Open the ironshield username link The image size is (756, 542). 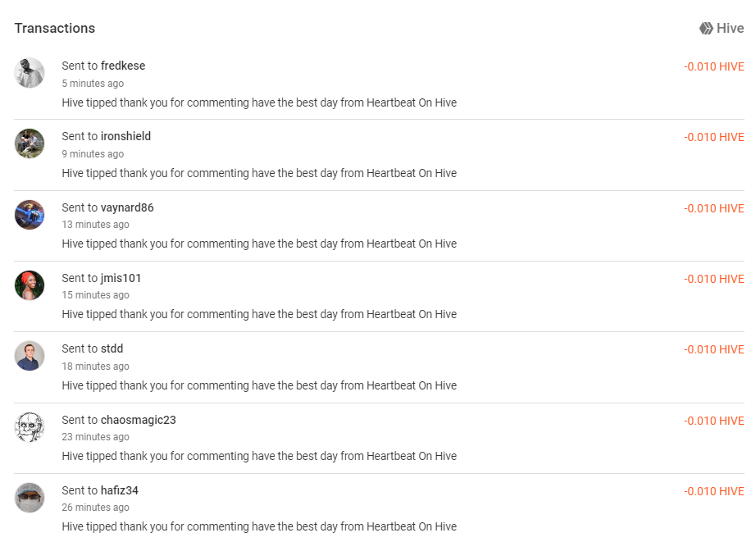tap(125, 136)
